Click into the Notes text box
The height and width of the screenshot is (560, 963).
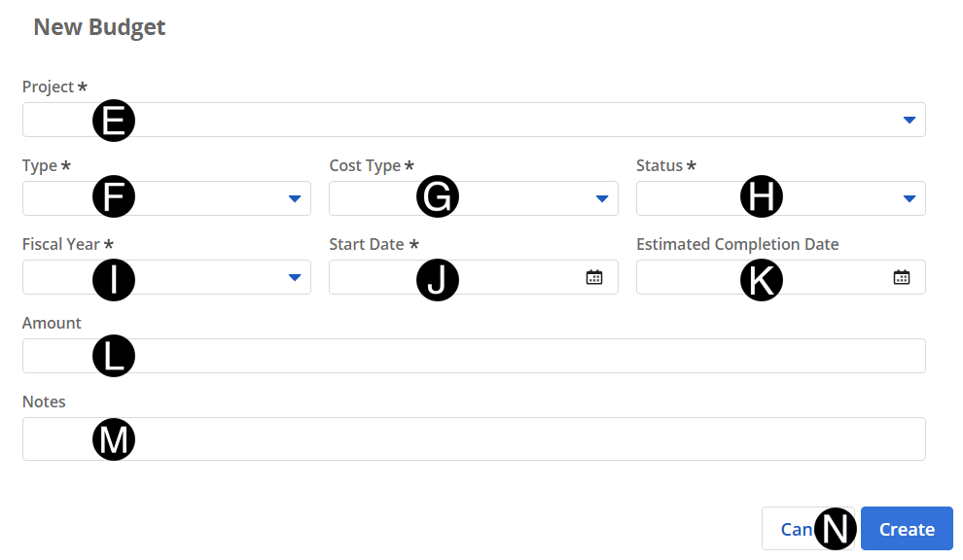(x=486, y=438)
